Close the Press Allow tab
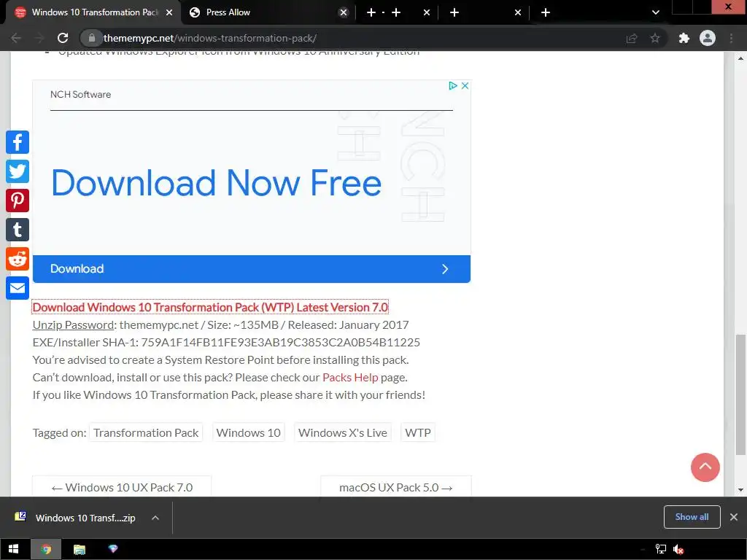 [343, 12]
